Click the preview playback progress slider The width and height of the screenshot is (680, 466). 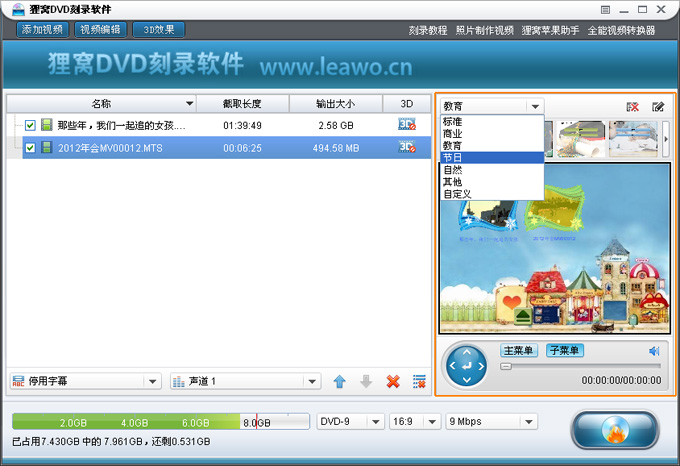pos(580,366)
